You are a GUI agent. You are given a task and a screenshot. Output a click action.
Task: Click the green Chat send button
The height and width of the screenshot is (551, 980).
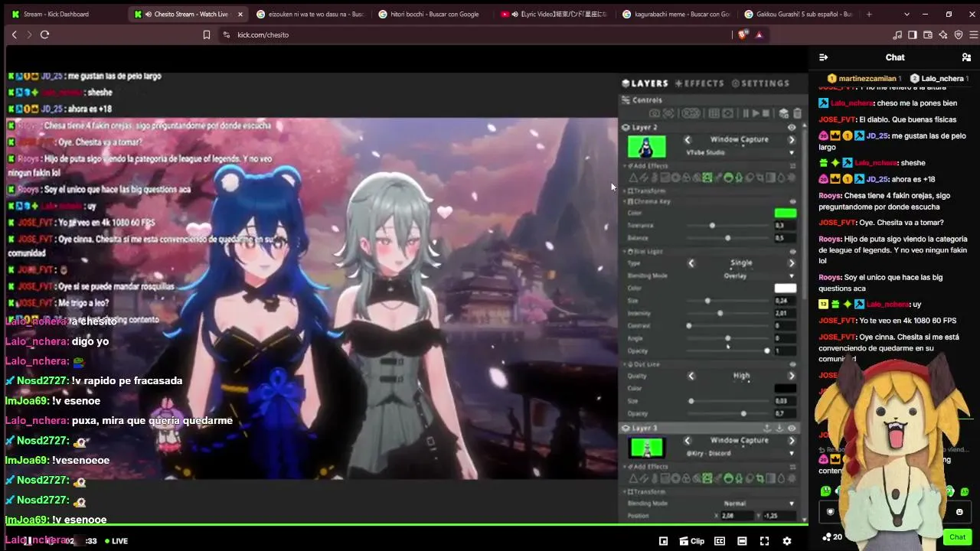[957, 537]
